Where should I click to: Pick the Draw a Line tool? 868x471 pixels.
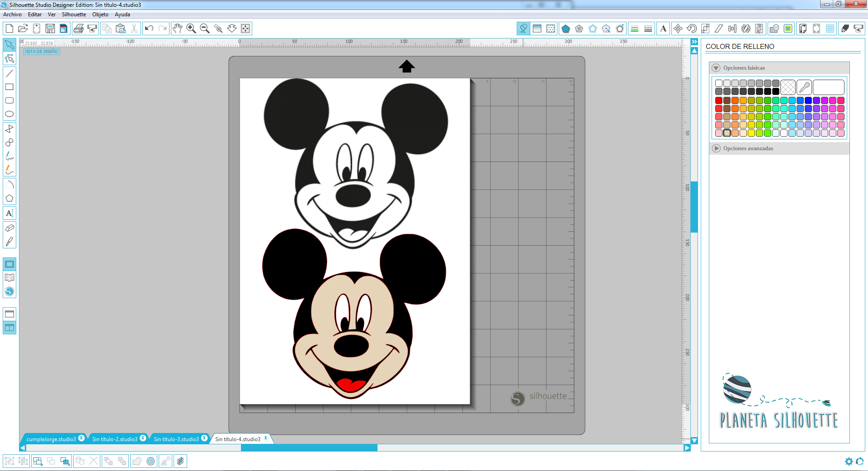tap(9, 73)
